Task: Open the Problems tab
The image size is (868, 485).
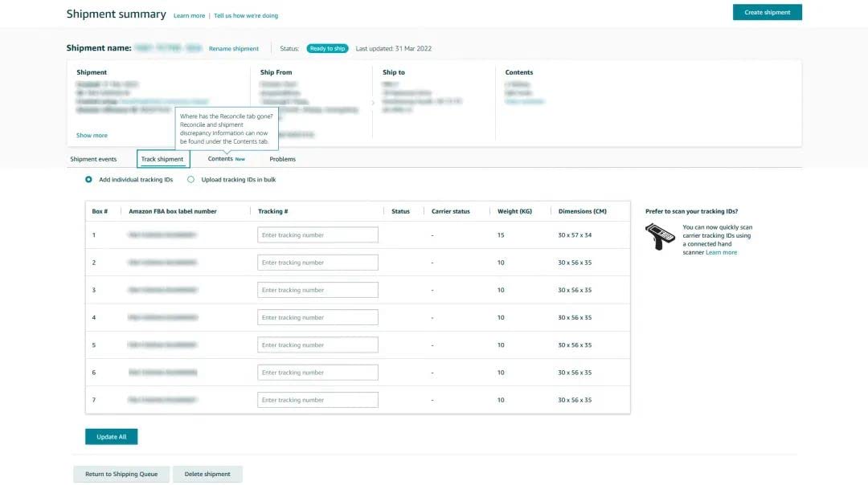Action: (282, 159)
